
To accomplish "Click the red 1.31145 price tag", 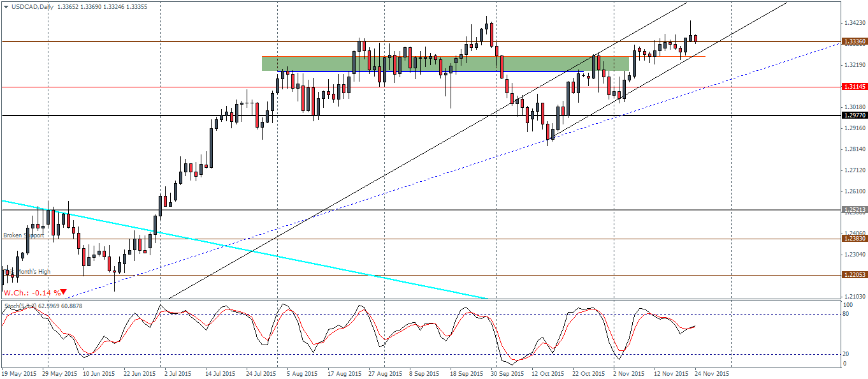I will [855, 87].
